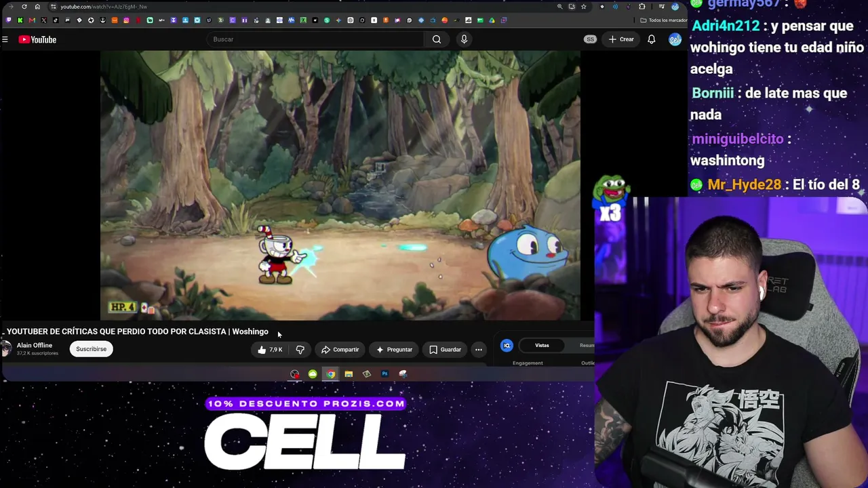The width and height of the screenshot is (868, 488).
Task: Open the YouTube account avatar menu
Action: pyautogui.click(x=675, y=39)
